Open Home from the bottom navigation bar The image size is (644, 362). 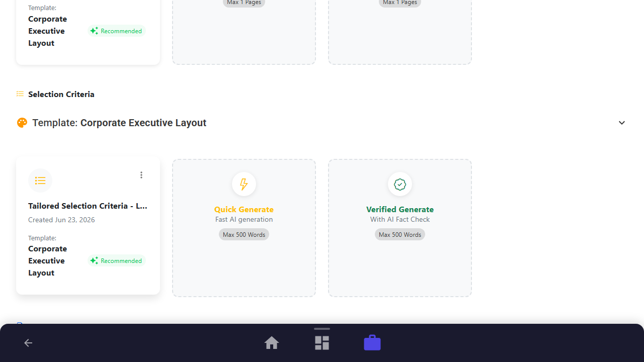(272, 343)
